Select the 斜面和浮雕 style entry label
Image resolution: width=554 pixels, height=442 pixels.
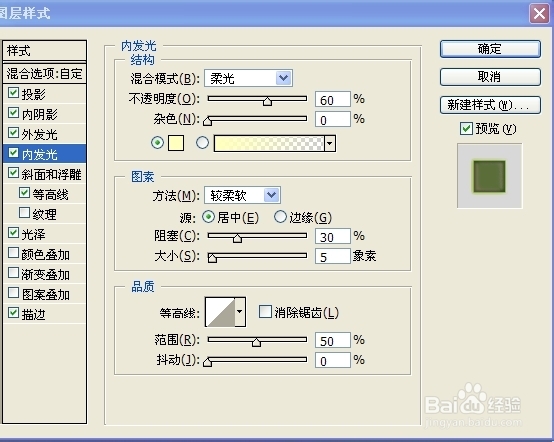pos(52,175)
